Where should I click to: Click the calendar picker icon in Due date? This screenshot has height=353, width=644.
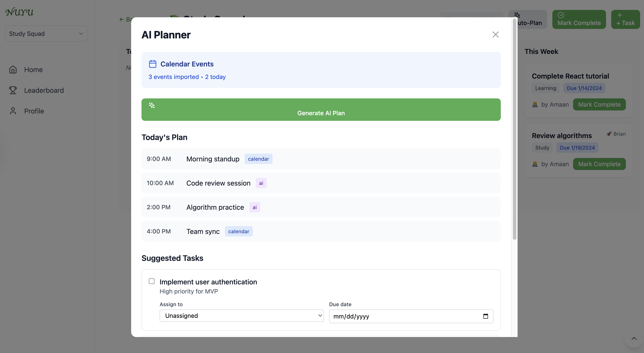click(485, 316)
